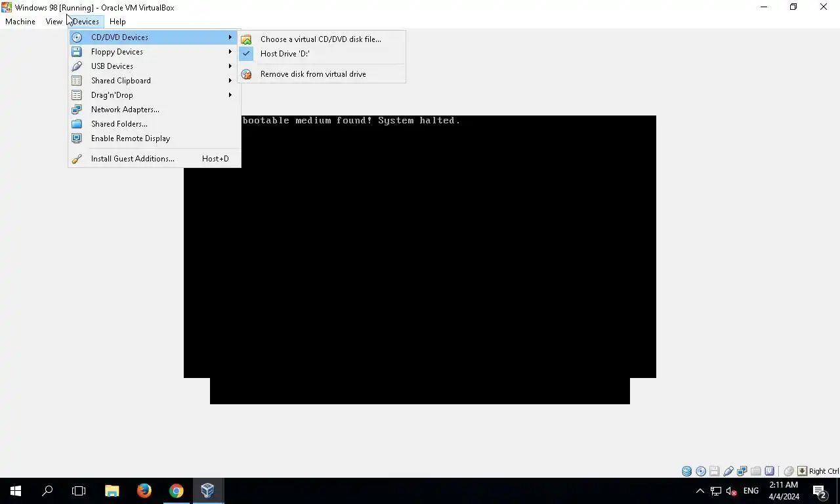
Task: Expand the CD/DVD Devices submenu arrow
Action: click(x=230, y=37)
